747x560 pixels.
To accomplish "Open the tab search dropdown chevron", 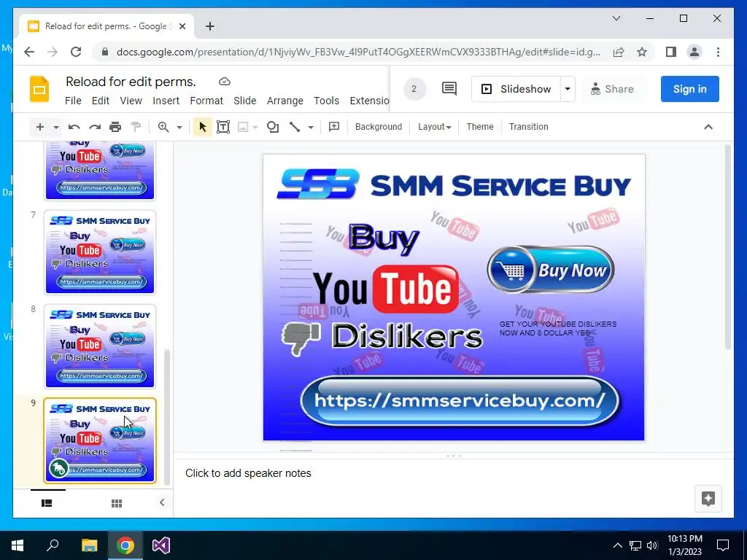I will pos(616,18).
